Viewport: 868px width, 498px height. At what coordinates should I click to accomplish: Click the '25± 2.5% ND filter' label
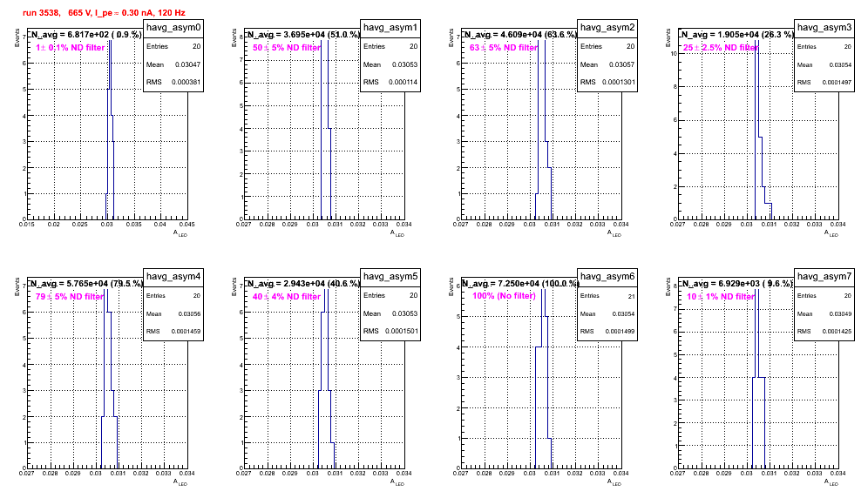click(x=720, y=48)
